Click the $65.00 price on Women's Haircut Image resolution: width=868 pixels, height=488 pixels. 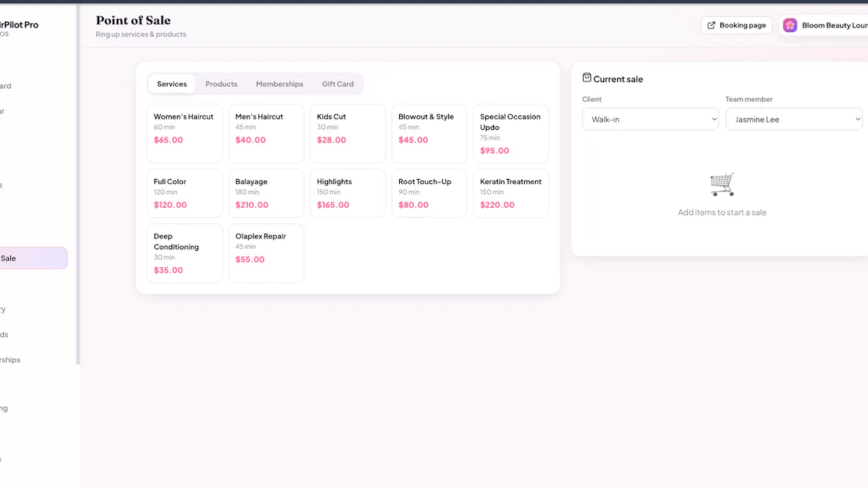click(x=168, y=140)
